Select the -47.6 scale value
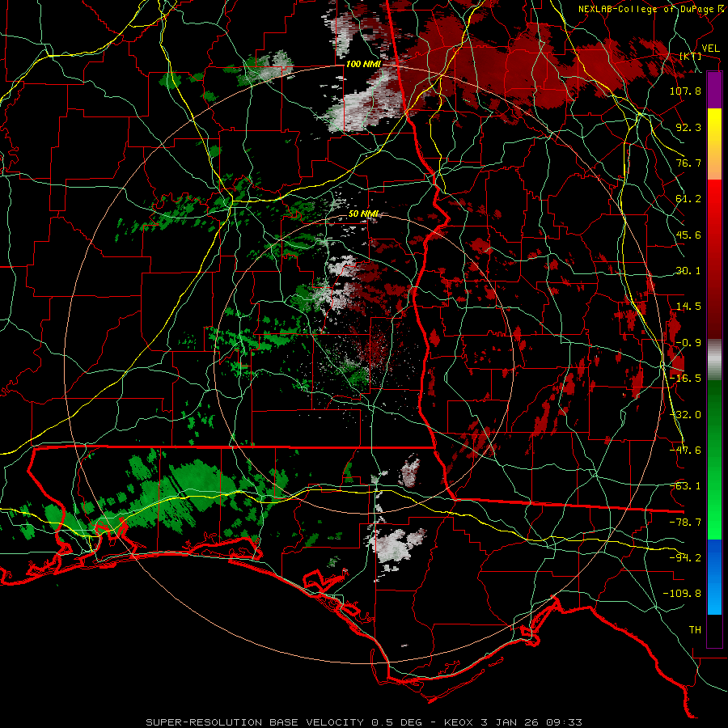This screenshot has width=728, height=728. click(x=685, y=451)
